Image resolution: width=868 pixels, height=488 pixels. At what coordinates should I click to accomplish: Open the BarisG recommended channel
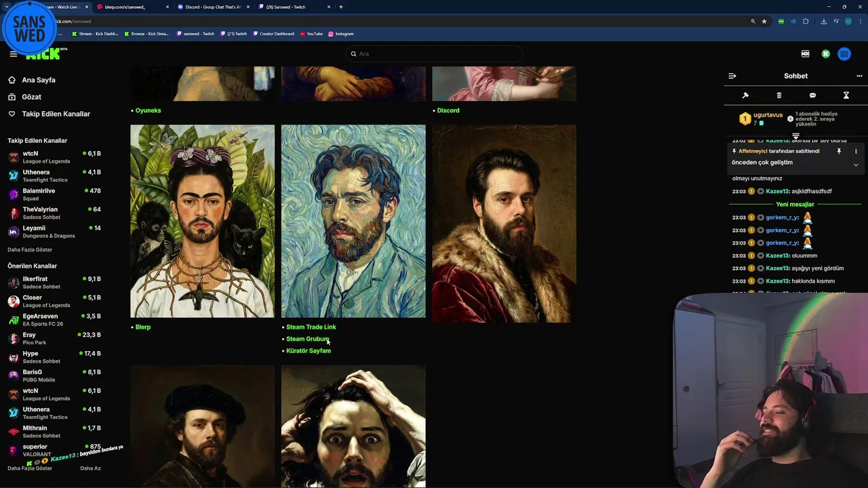point(54,375)
